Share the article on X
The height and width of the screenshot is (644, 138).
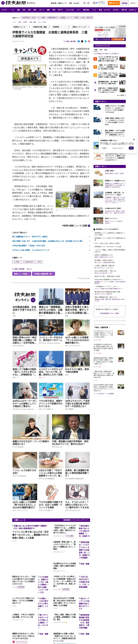pyautogui.click(x=82, y=41)
